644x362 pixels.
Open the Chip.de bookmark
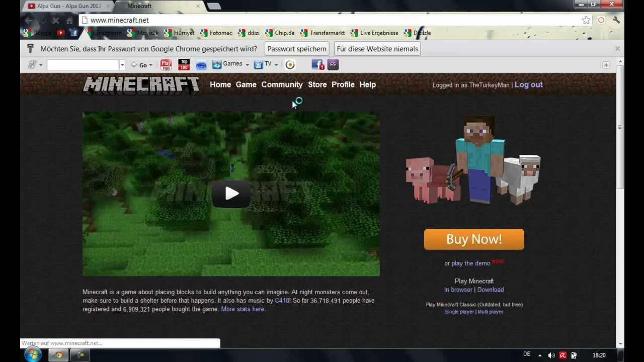pos(280,33)
